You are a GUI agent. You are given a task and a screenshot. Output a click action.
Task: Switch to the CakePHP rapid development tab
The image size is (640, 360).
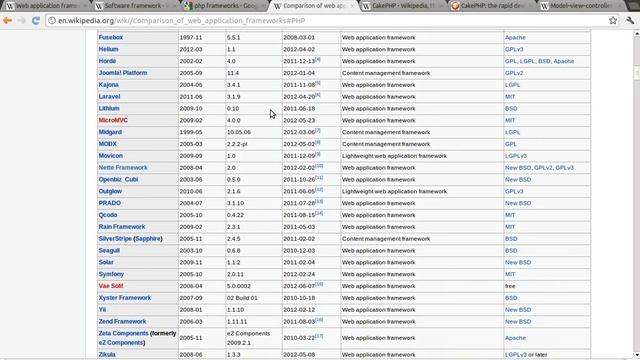click(491, 6)
